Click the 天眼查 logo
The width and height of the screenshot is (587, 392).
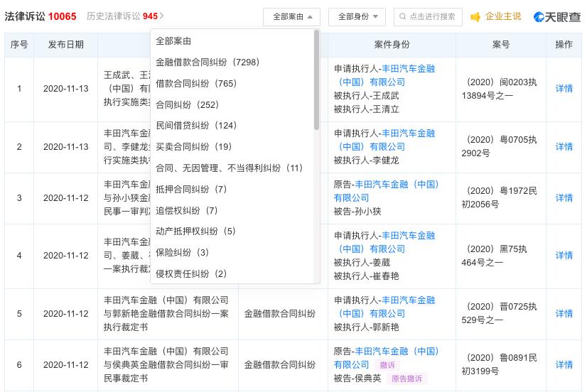pyautogui.click(x=557, y=17)
